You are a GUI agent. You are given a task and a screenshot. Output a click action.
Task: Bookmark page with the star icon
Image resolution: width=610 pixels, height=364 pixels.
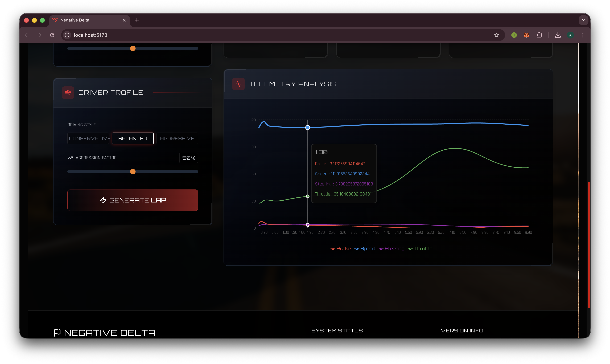coord(497,35)
